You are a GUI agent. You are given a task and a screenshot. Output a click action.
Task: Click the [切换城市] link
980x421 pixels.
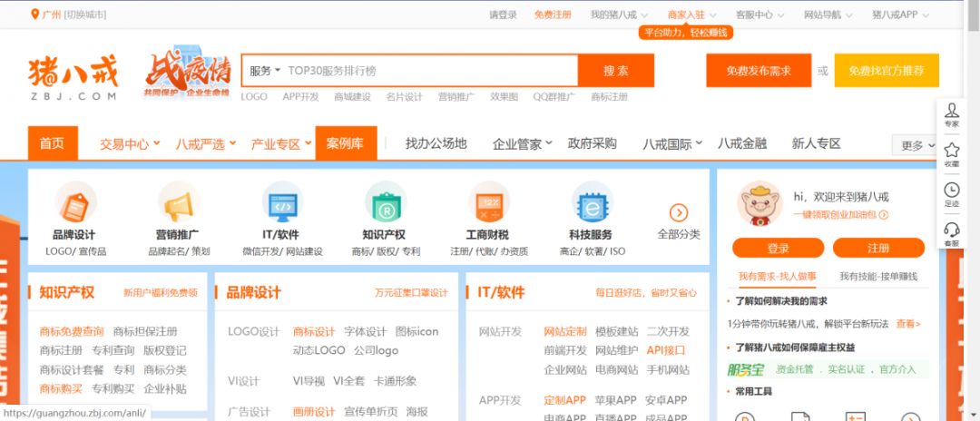(85, 15)
